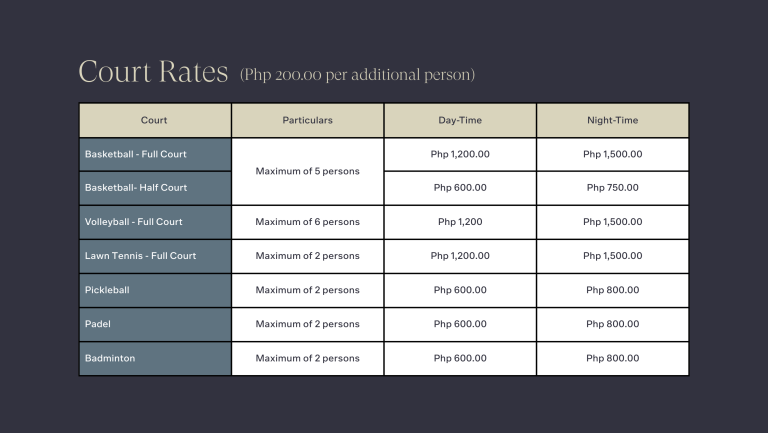Select the Badminton day-time rate cell

[460, 358]
